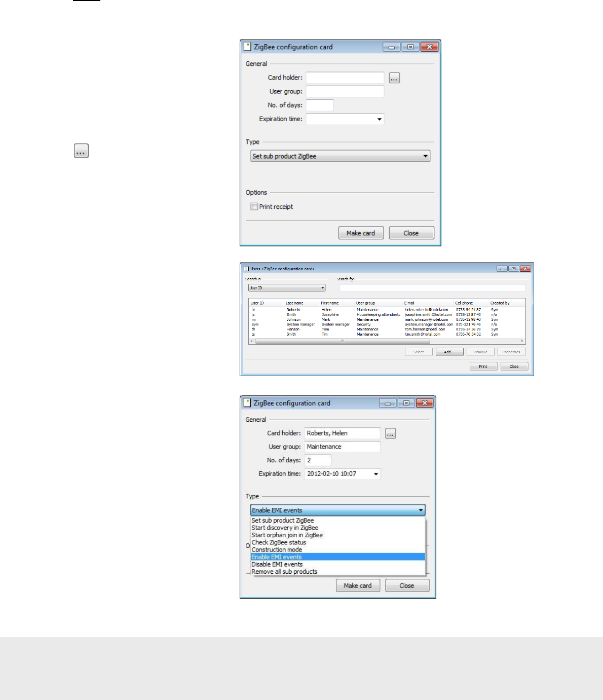Click the phone number 0735-14 56 78

(x=468, y=329)
